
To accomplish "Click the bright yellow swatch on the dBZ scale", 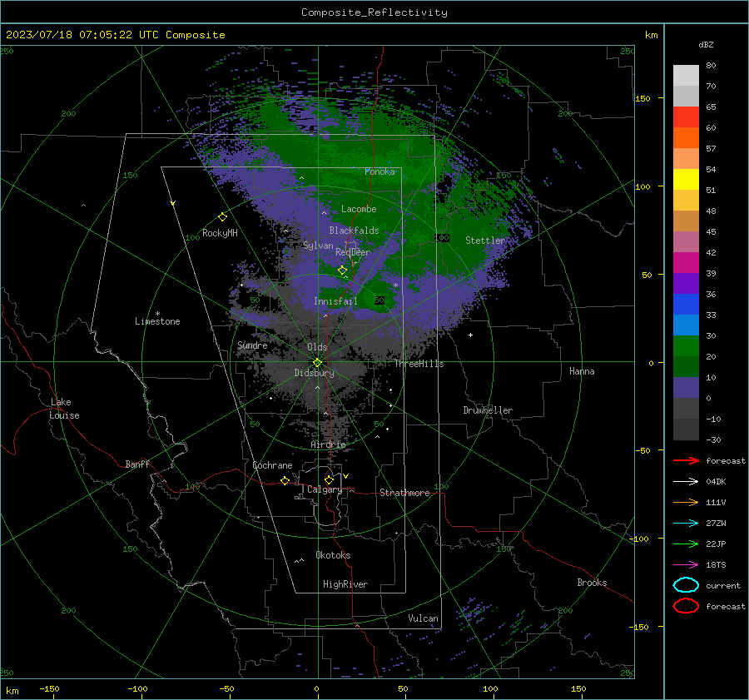I will (x=686, y=180).
